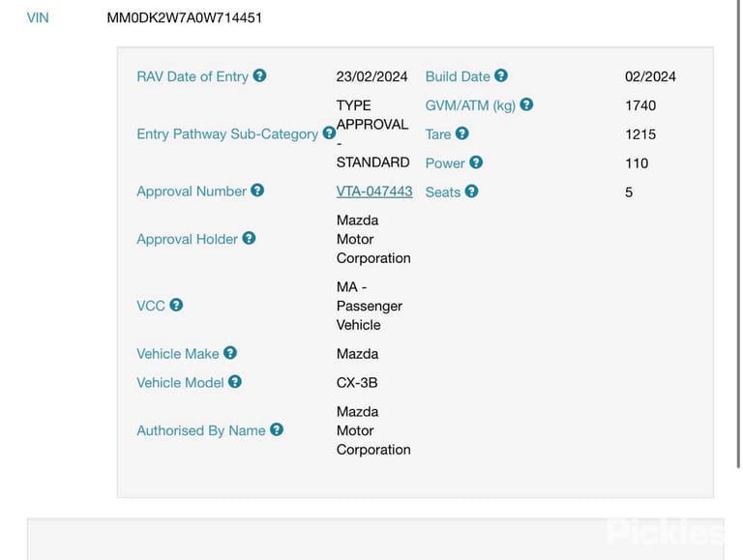Click question mark icon beside Tare
The image size is (743, 560).
pos(462,133)
